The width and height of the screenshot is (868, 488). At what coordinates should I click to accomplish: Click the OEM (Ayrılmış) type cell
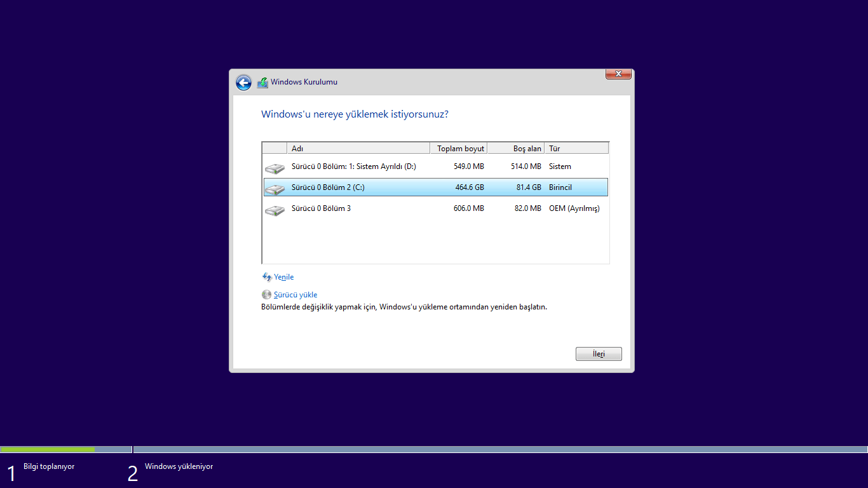[x=574, y=208]
